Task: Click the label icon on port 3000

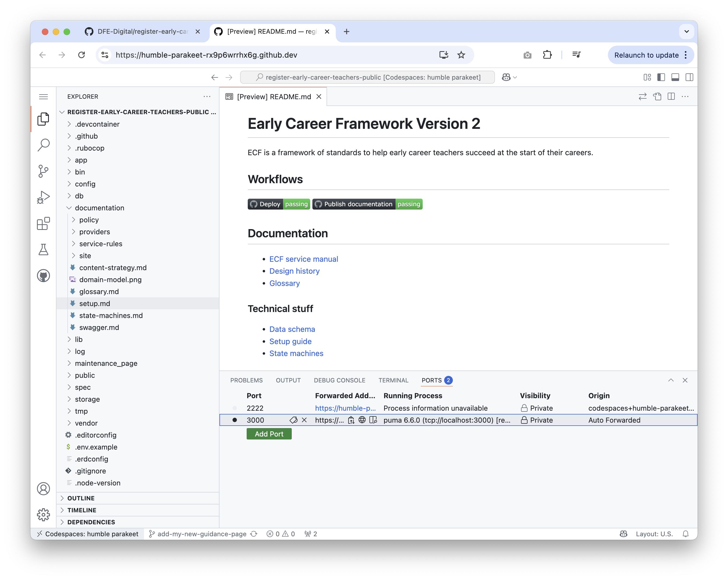Action: [293, 420]
